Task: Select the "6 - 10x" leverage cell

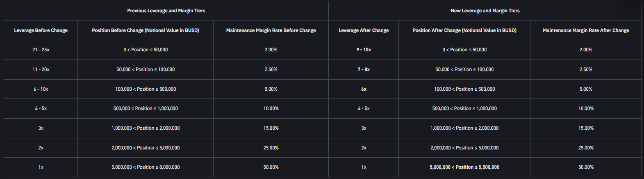Action: (41, 89)
